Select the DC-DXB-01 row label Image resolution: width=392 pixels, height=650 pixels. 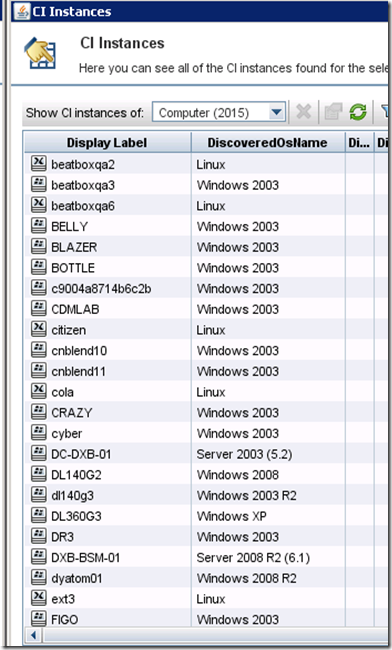tap(81, 454)
